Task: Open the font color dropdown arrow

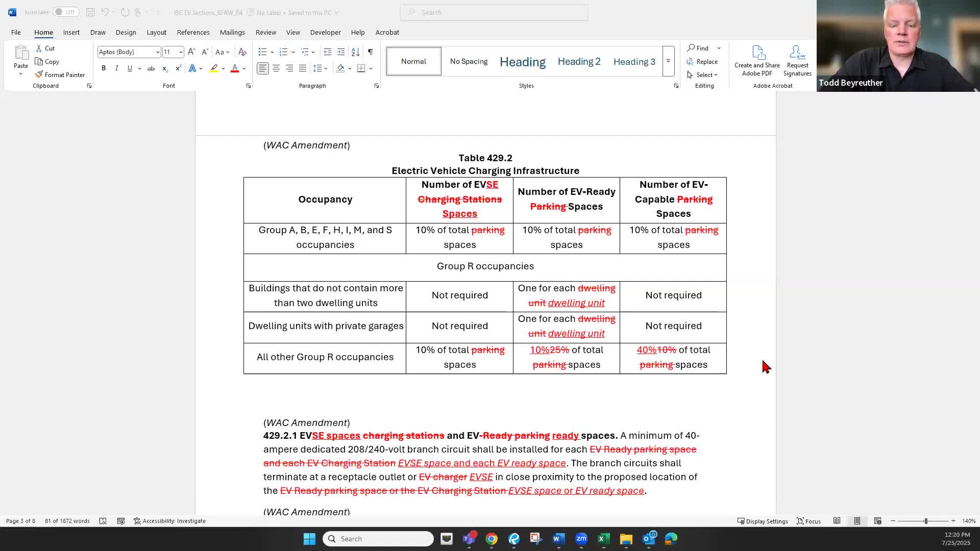Action: pyautogui.click(x=244, y=68)
